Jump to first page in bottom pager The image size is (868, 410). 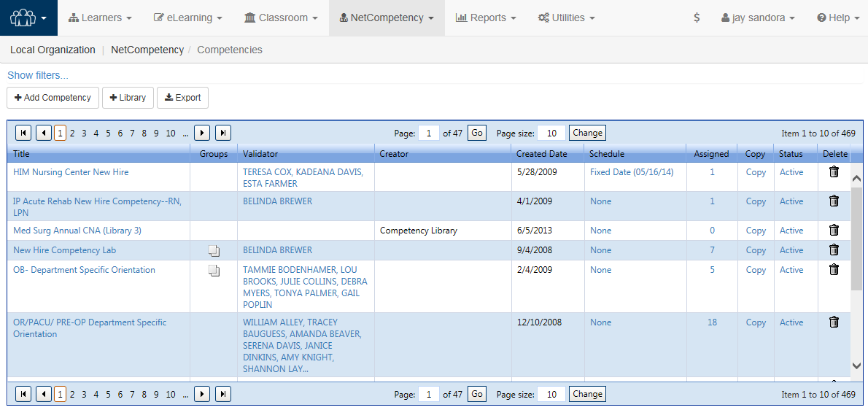pyautogui.click(x=23, y=394)
